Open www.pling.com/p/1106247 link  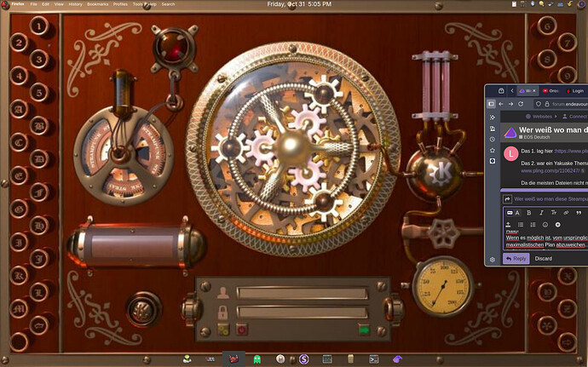pyautogui.click(x=551, y=170)
